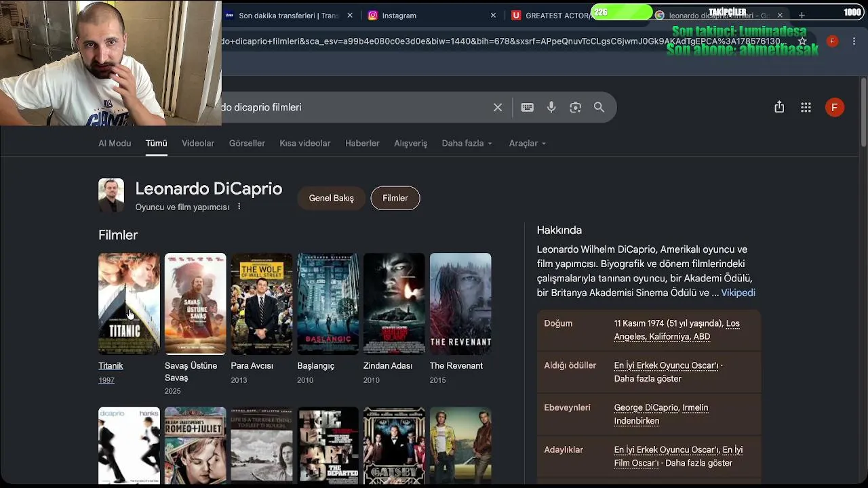Open The Departed poster

pyautogui.click(x=328, y=445)
